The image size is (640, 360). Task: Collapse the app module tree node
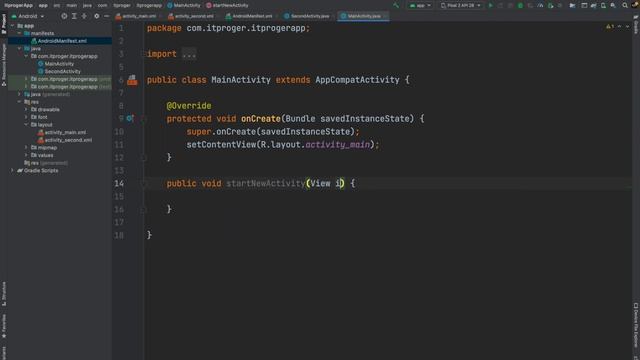(x=12, y=26)
